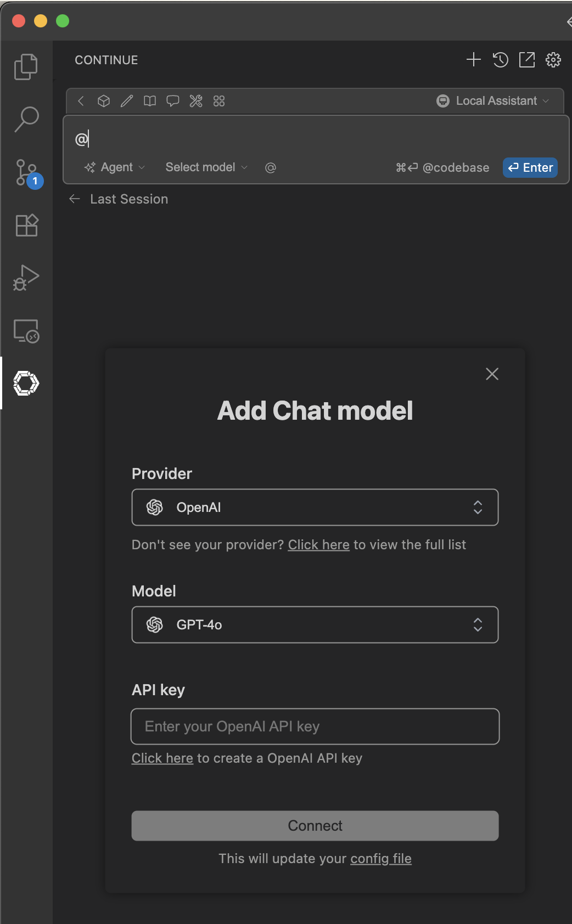Open the Model GPT-4o combo box
This screenshot has width=572, height=924.
[x=315, y=625]
